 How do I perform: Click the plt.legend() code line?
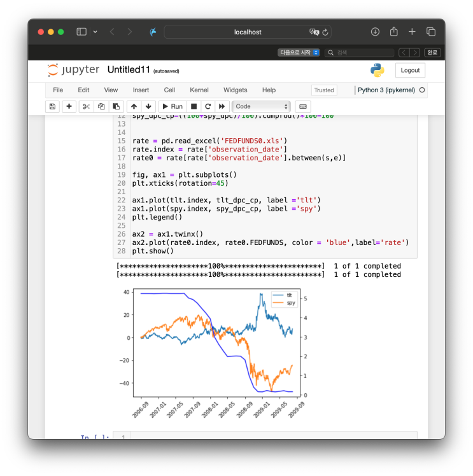(157, 217)
